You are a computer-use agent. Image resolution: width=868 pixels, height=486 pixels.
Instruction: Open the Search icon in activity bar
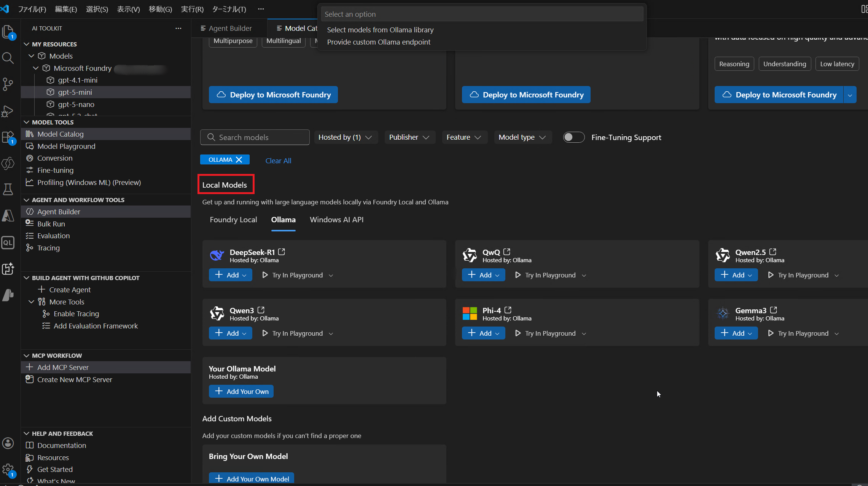click(x=8, y=58)
